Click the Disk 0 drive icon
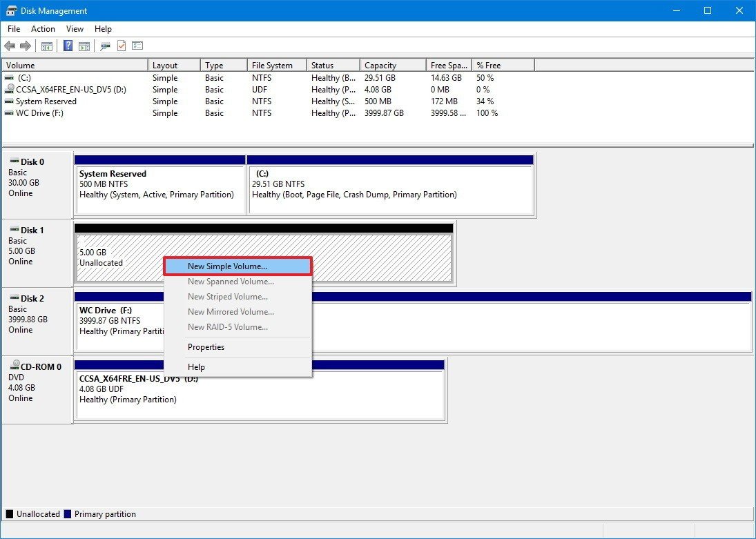 click(x=14, y=161)
